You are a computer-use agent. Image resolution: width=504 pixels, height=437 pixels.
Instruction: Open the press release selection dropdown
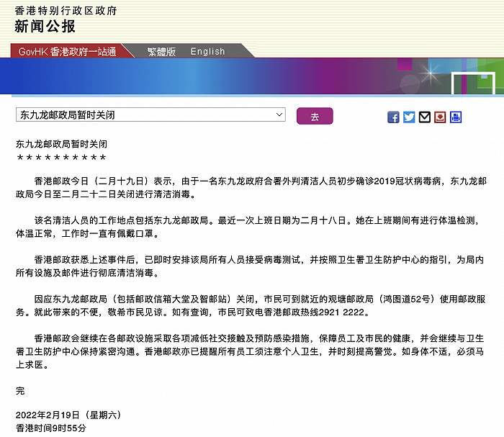click(150, 114)
